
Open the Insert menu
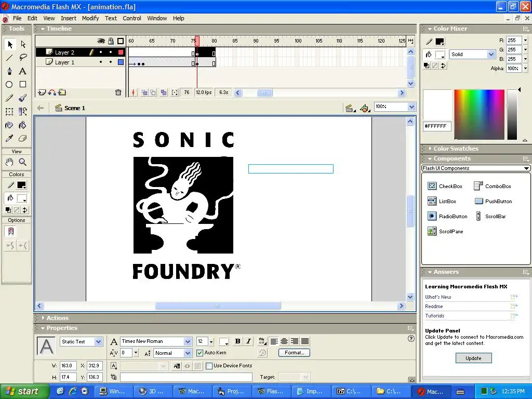click(69, 18)
